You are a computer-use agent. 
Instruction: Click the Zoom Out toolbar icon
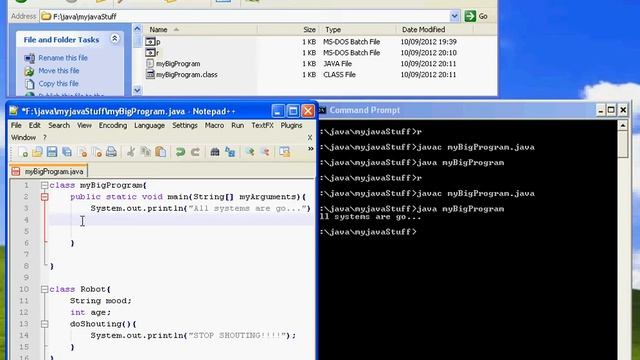[x=265, y=152]
